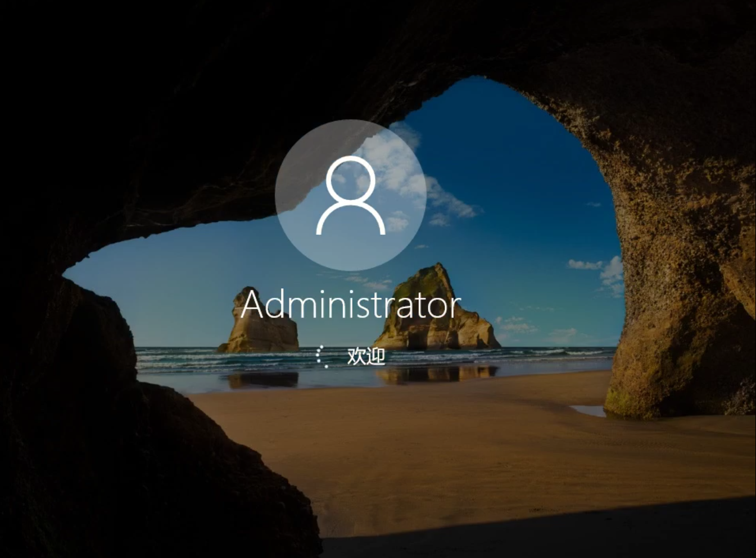The image size is (756, 558).
Task: Click the white person silhouette icon
Action: (351, 195)
